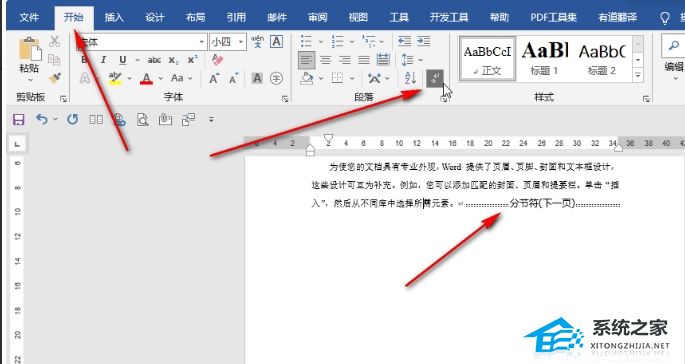Click the Shading paint bucket icon

(x=307, y=78)
